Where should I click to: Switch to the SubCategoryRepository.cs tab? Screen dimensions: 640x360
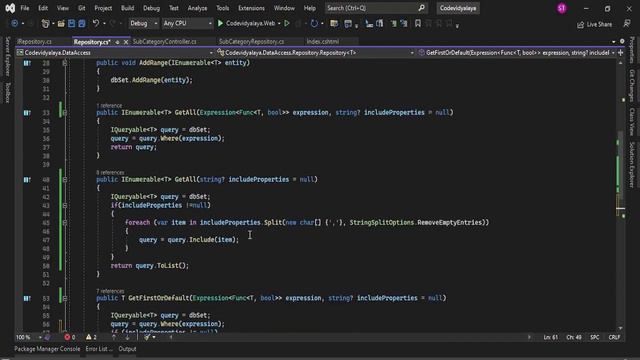pyautogui.click(x=251, y=42)
